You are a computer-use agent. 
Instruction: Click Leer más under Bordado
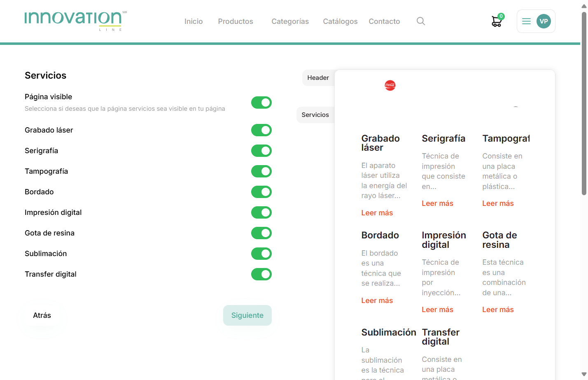377,301
